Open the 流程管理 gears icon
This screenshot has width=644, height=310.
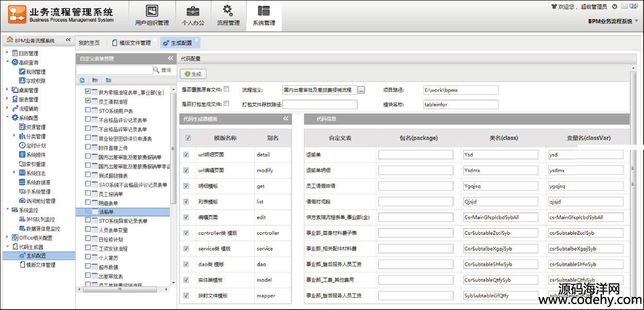point(228,11)
